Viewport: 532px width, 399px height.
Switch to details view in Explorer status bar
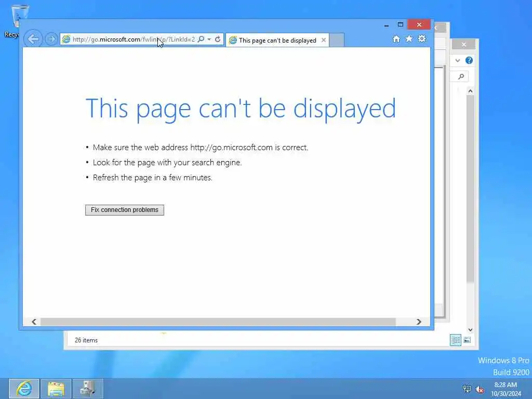click(456, 340)
